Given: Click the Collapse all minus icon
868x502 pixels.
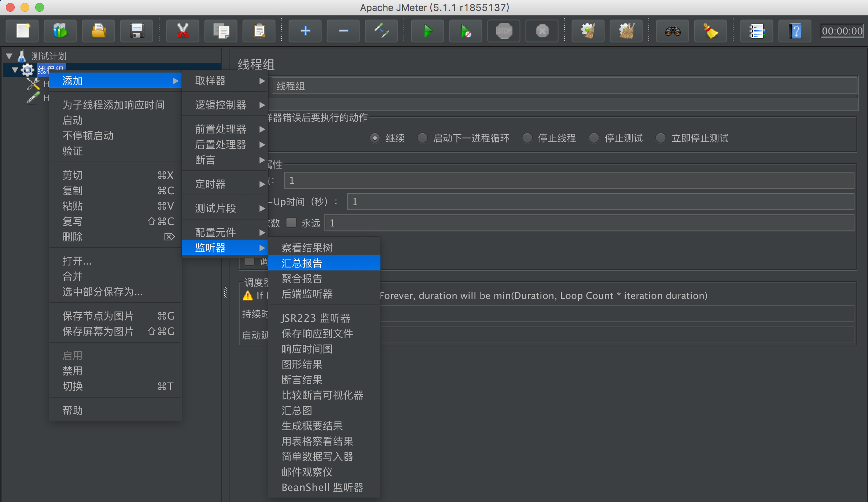Looking at the screenshot, I should click(x=343, y=31).
